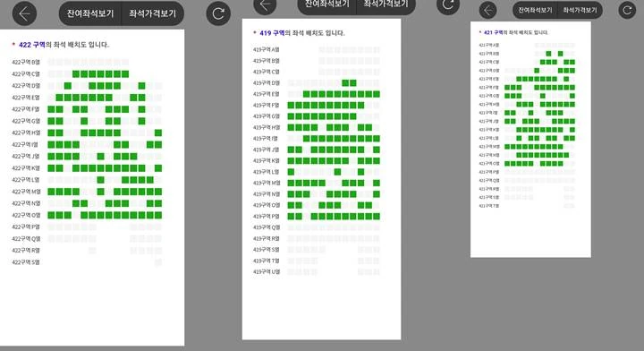Screen dimensions: 644x351
Task: Click the '419구역 G열' row label
Action: (x=267, y=116)
